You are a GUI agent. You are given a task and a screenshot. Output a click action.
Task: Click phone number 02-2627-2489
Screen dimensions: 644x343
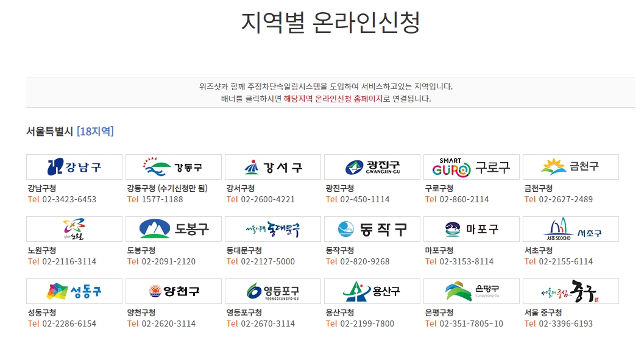click(566, 200)
